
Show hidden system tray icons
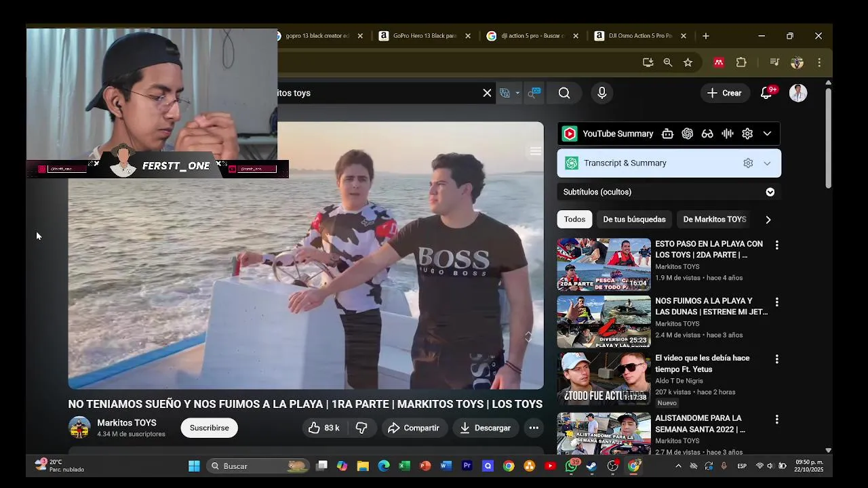tap(678, 466)
